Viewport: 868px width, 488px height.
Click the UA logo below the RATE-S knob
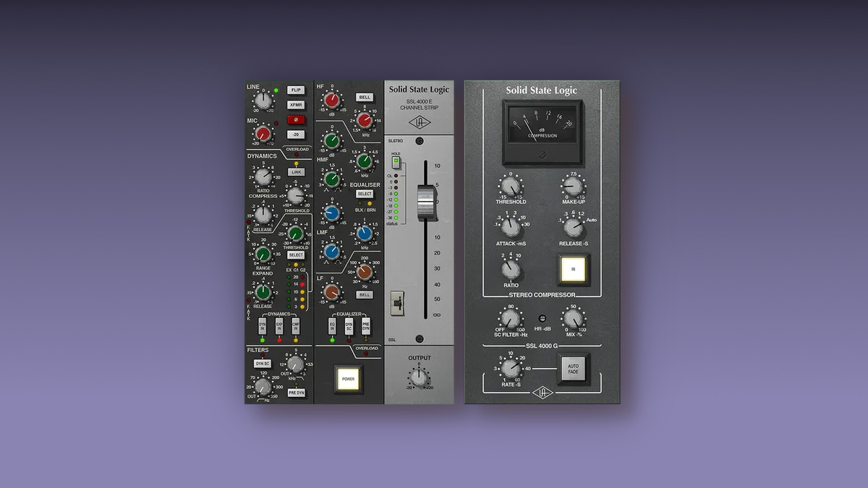[542, 393]
